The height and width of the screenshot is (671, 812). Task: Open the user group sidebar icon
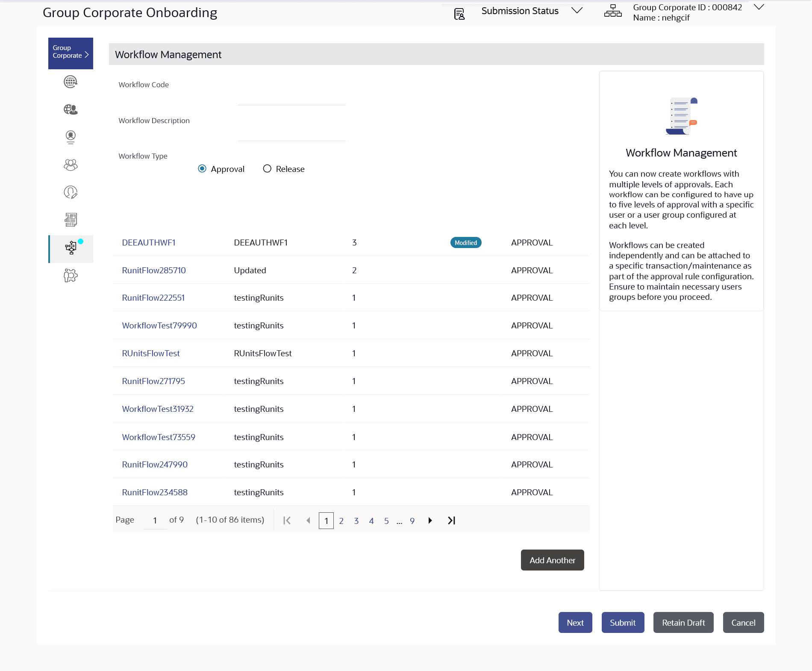click(x=71, y=165)
